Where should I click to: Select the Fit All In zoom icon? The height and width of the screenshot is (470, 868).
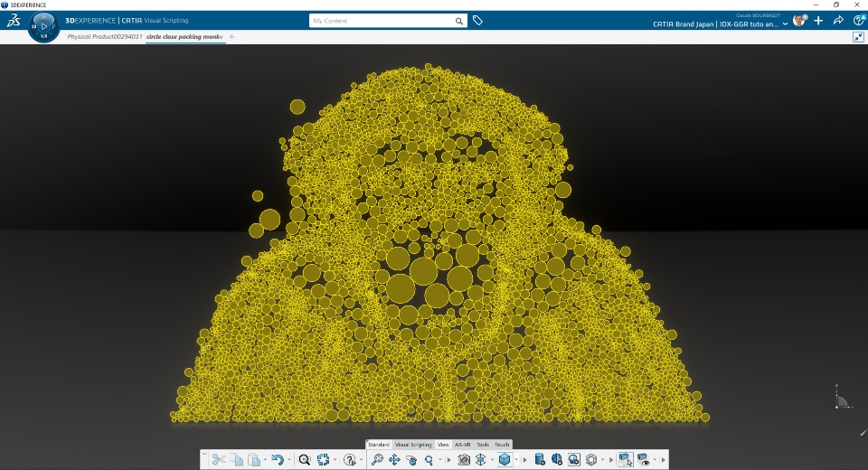(x=377, y=459)
